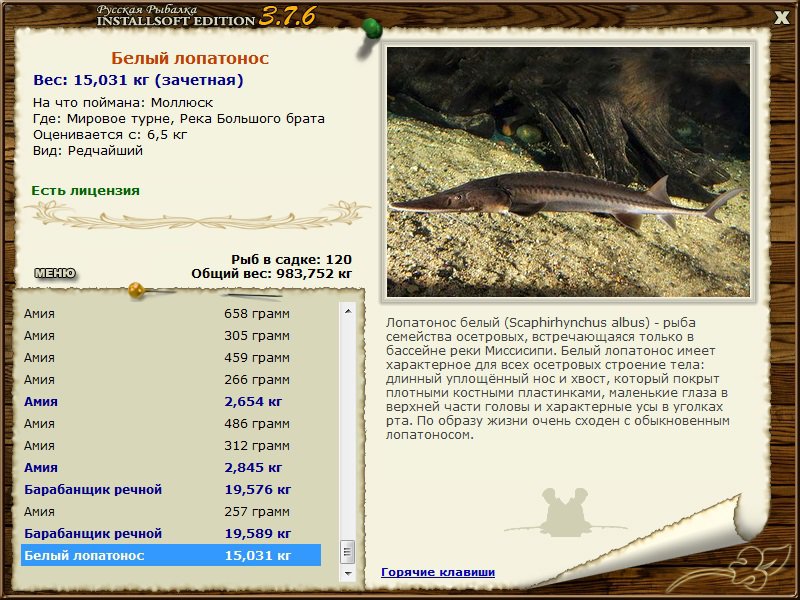
Task: Close the fish keepnet window
Action: [781, 18]
